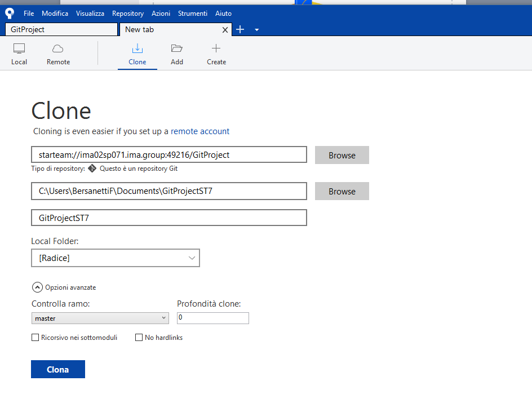Click the Clona button

pyautogui.click(x=58, y=369)
